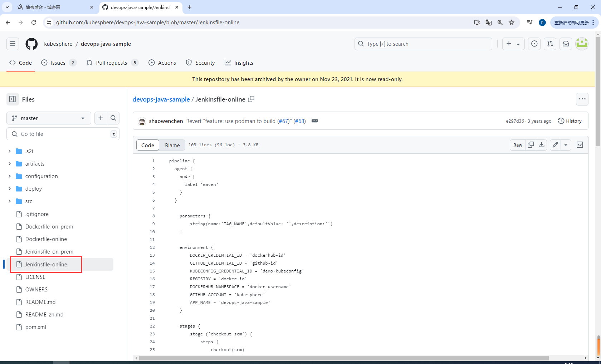This screenshot has height=364, width=601.
Task: Expand the commit message ellipsis
Action: coord(315,121)
